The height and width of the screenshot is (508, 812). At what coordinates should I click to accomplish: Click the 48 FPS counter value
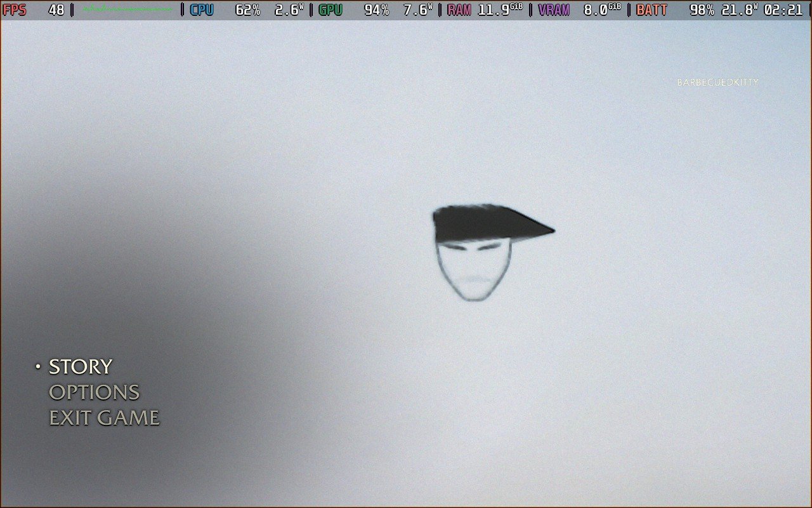click(x=56, y=10)
